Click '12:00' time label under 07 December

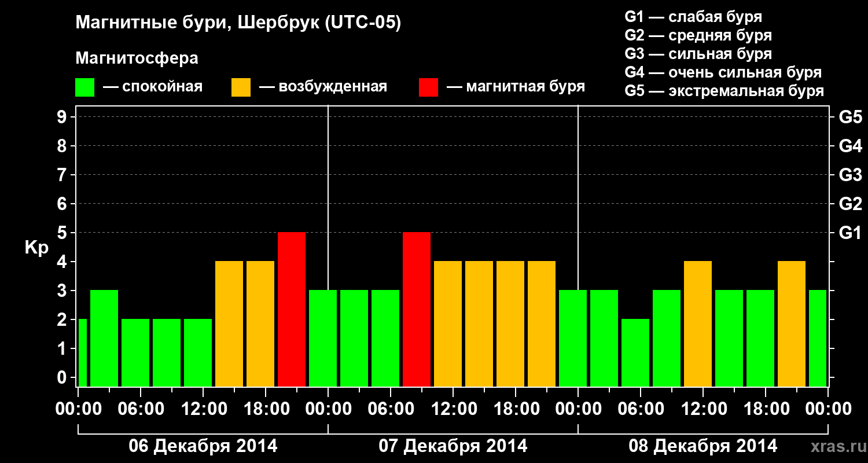coord(453,409)
